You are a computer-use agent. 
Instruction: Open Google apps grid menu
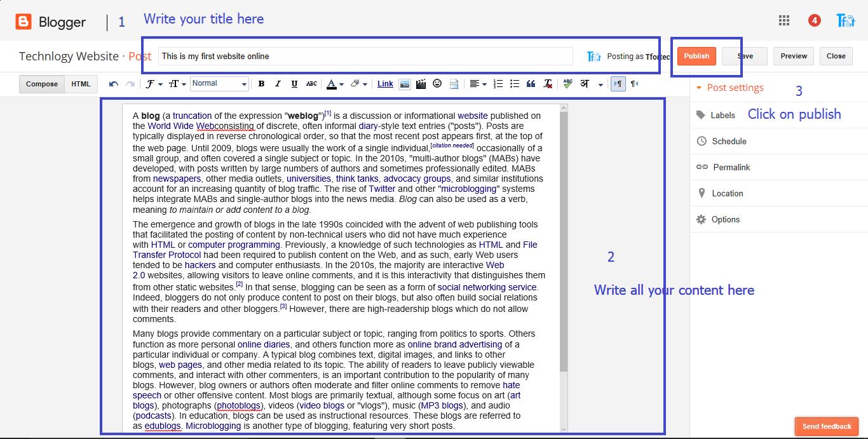pos(784,21)
